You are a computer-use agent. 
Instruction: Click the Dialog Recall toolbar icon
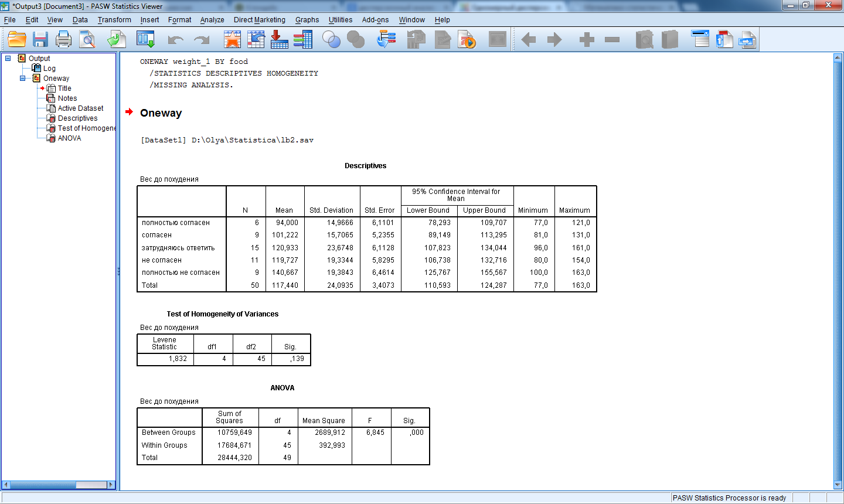click(145, 40)
